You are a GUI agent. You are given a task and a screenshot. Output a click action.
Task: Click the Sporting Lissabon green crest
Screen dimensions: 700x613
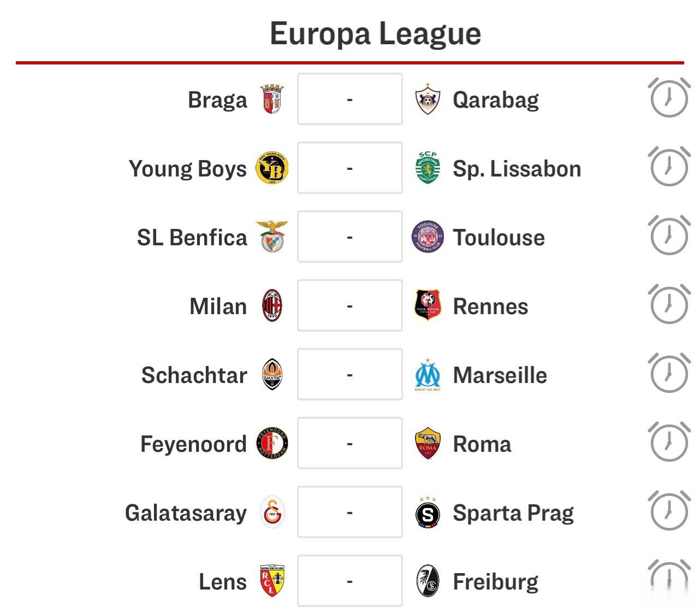[x=428, y=168]
